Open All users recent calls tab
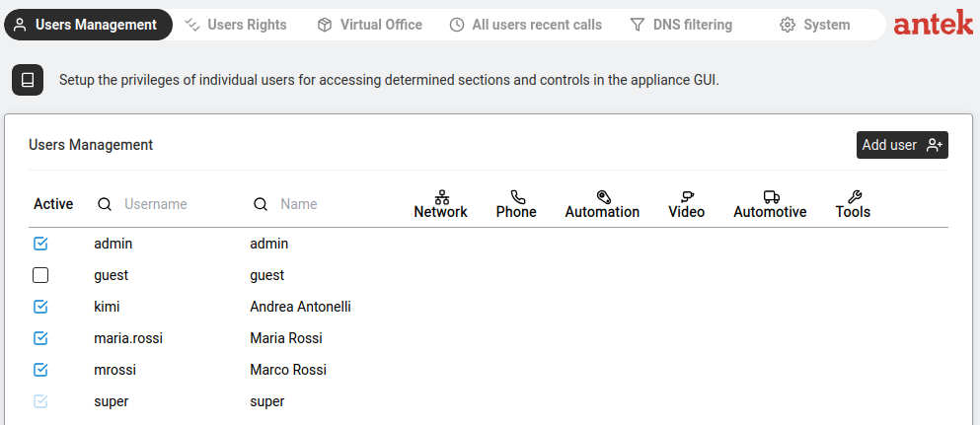The width and height of the screenshot is (980, 425). [526, 25]
